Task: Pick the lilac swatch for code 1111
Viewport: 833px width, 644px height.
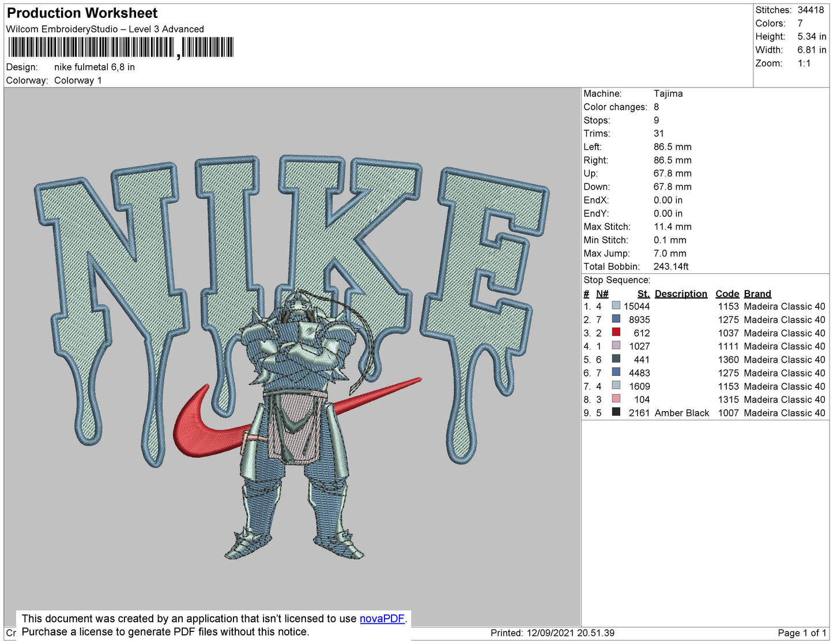Action: click(x=616, y=346)
